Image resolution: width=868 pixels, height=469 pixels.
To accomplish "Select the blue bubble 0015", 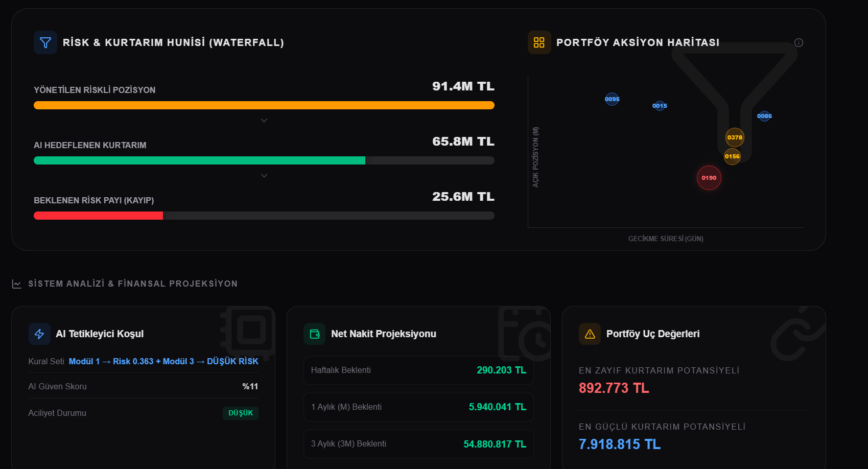I will pos(660,106).
